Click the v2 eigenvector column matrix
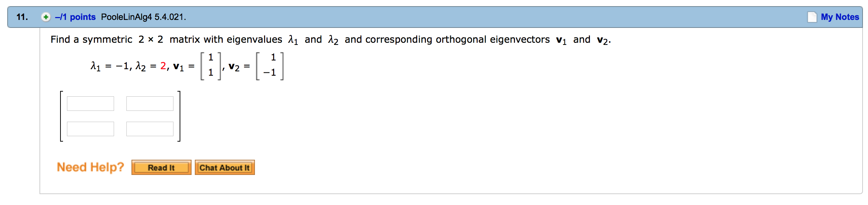868x205 pixels. pos(270,66)
